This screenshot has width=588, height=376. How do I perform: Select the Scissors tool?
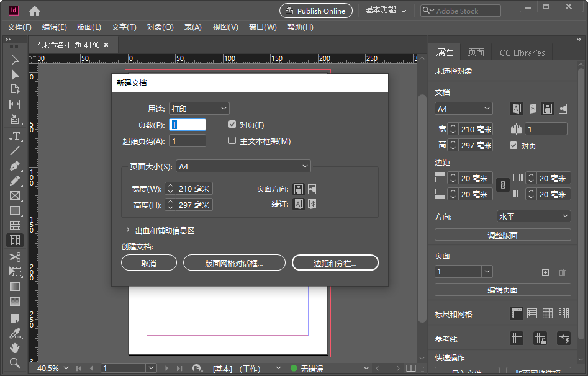[x=15, y=256]
